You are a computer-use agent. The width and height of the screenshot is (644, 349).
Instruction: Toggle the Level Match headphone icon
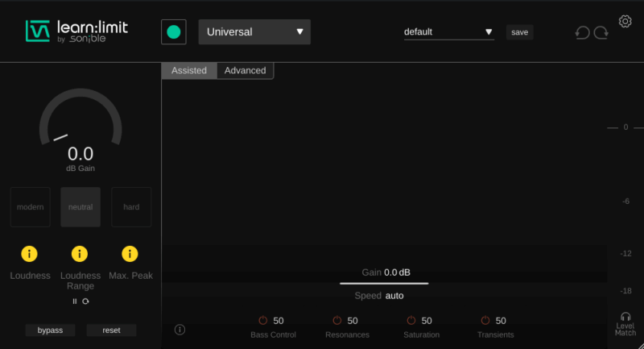pyautogui.click(x=625, y=317)
